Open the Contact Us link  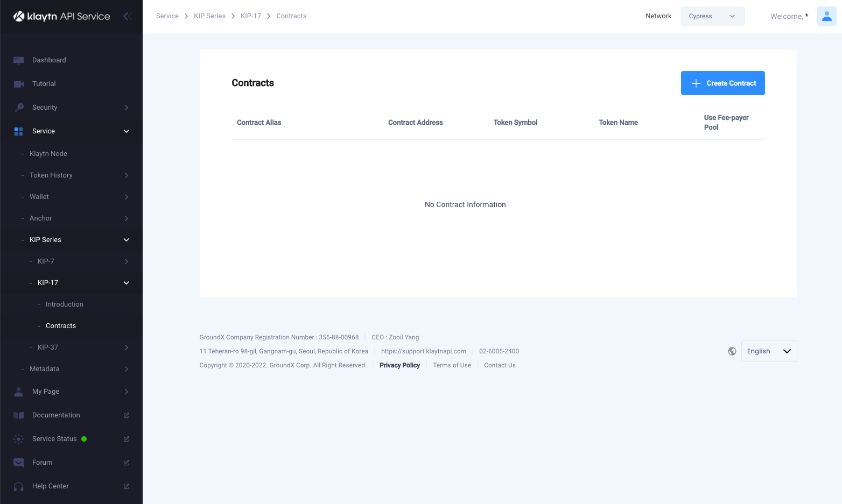(500, 365)
